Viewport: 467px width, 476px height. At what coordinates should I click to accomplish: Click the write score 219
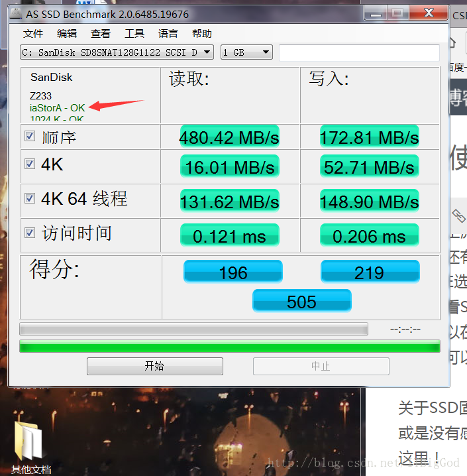pyautogui.click(x=370, y=272)
